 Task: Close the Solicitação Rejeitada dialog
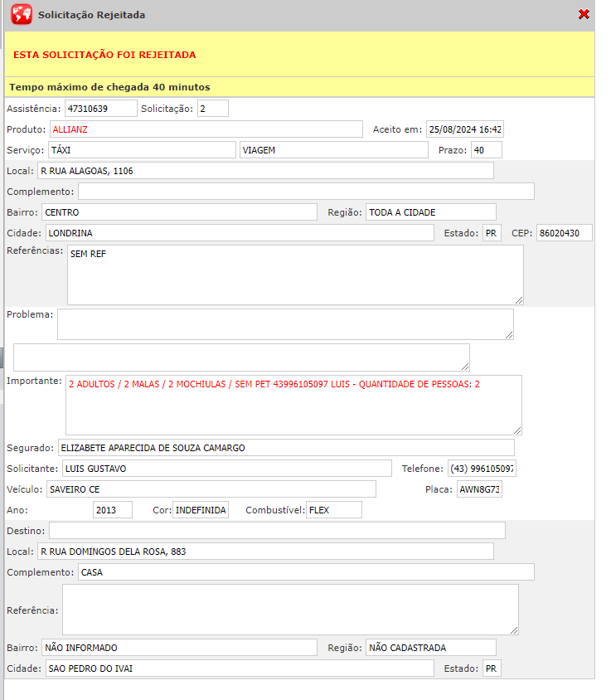click(584, 14)
